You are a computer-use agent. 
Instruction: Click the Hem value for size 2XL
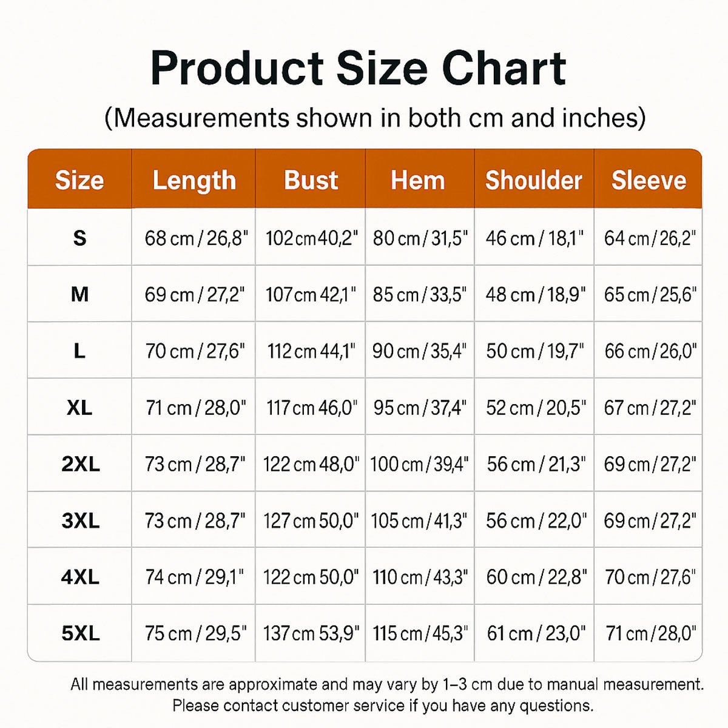[419, 464]
